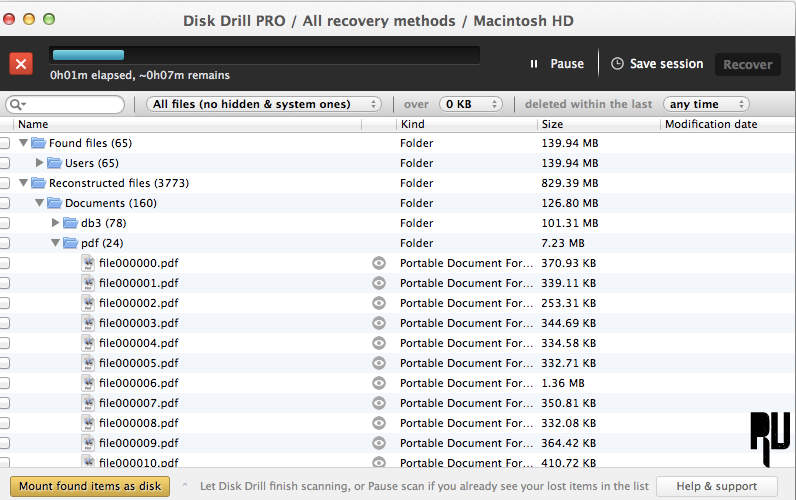Preview file000003.pdf with its eye icon
Viewport: 796px width, 500px height.
point(379,323)
